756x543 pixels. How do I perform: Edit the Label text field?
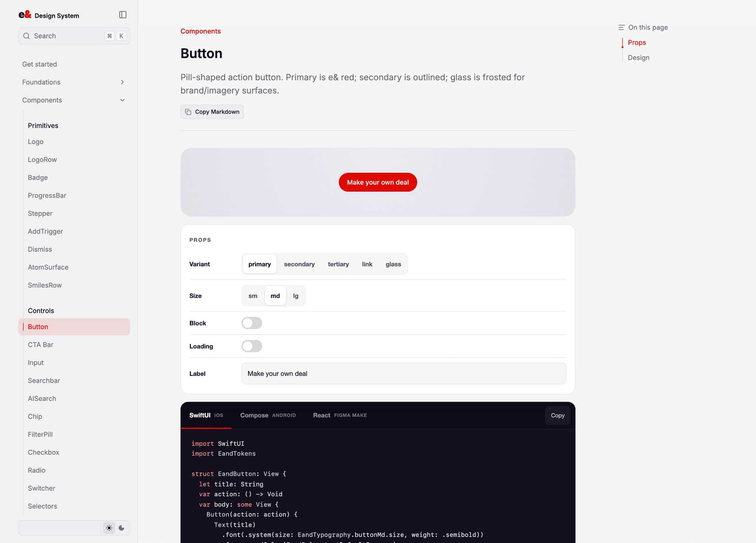[x=404, y=373]
